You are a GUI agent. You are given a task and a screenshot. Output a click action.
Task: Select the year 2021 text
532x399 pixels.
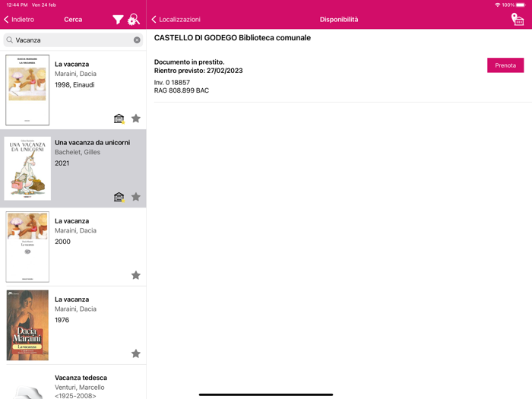coord(62,163)
